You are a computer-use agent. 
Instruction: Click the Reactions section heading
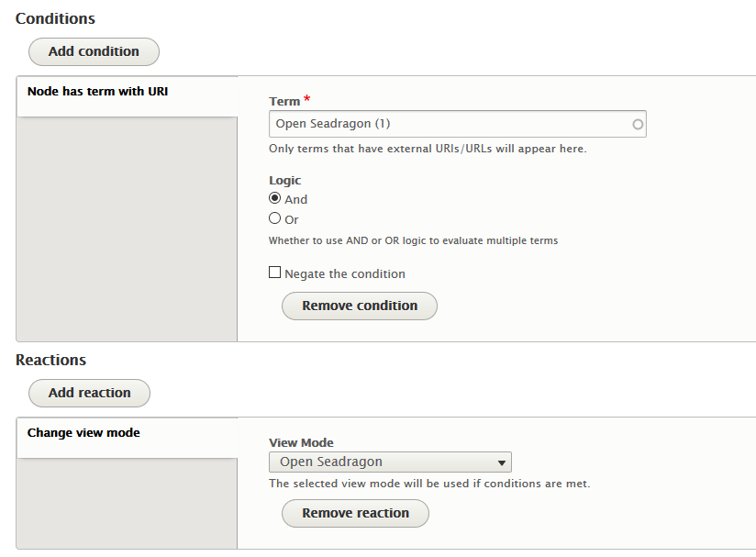click(x=50, y=360)
